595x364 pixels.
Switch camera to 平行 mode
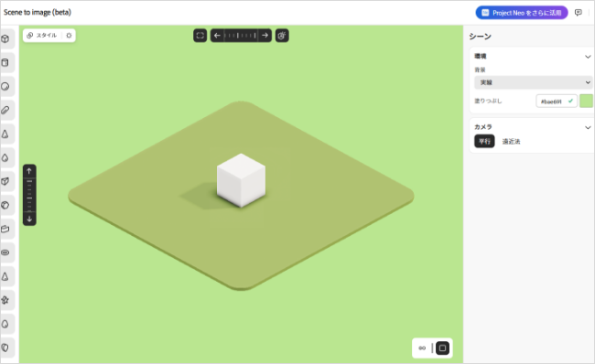click(x=484, y=142)
